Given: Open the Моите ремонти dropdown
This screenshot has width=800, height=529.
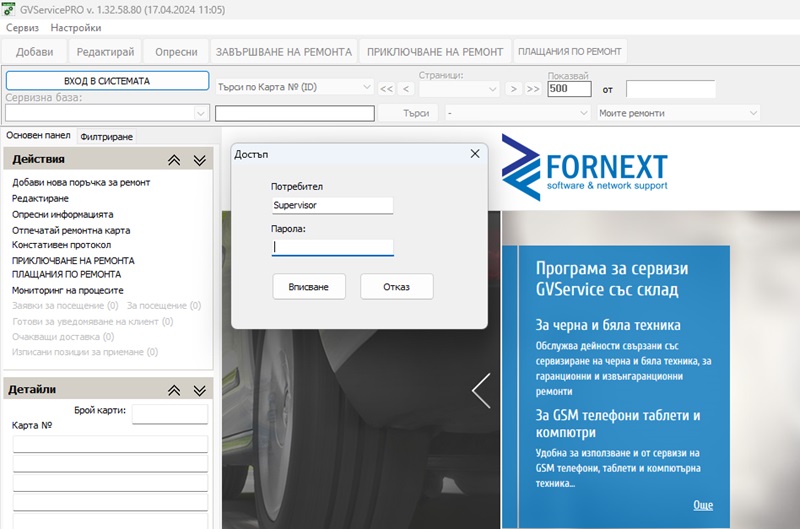Looking at the screenshot, I should 678,113.
